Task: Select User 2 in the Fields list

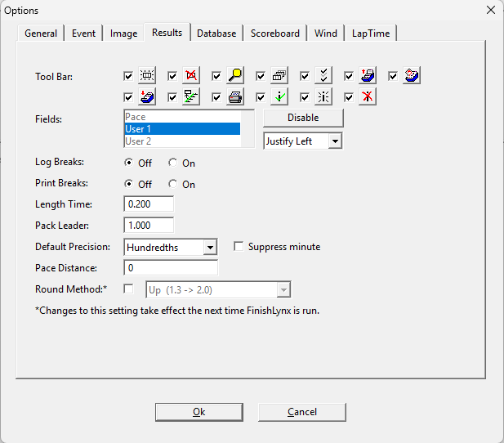Action: coord(182,141)
